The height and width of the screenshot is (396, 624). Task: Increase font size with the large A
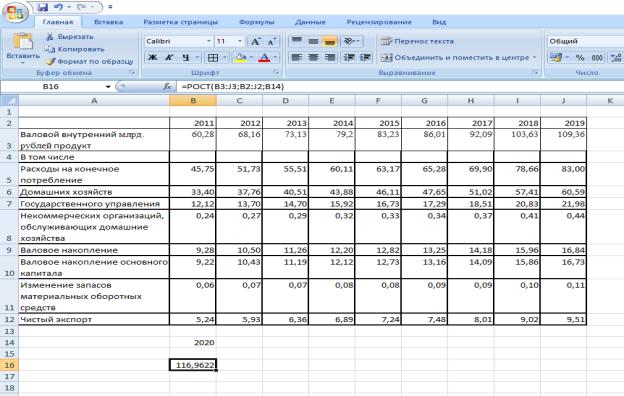point(255,41)
